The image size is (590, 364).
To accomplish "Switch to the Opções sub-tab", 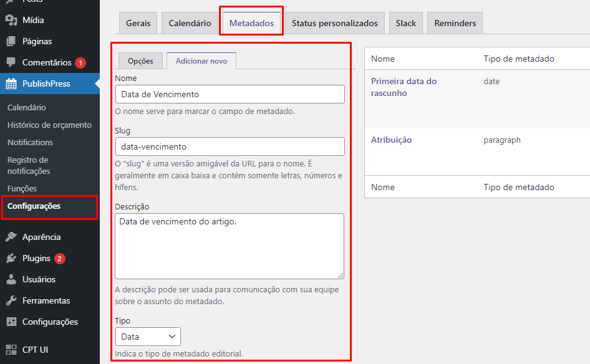I will pos(138,60).
